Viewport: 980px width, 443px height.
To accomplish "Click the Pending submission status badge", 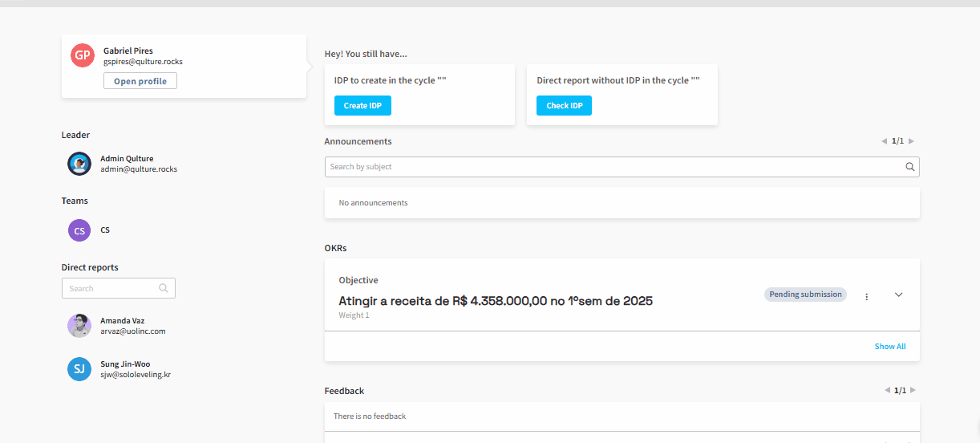I will coord(805,295).
